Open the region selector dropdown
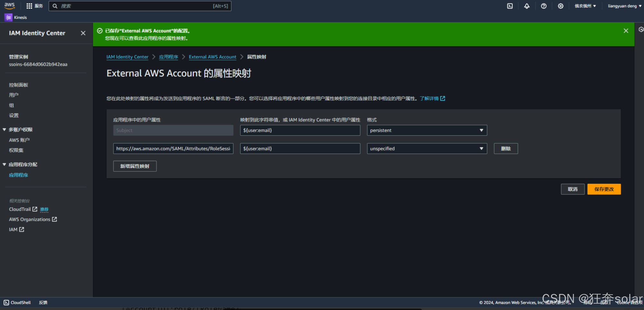Image resolution: width=644 pixels, height=310 pixels. click(585, 6)
